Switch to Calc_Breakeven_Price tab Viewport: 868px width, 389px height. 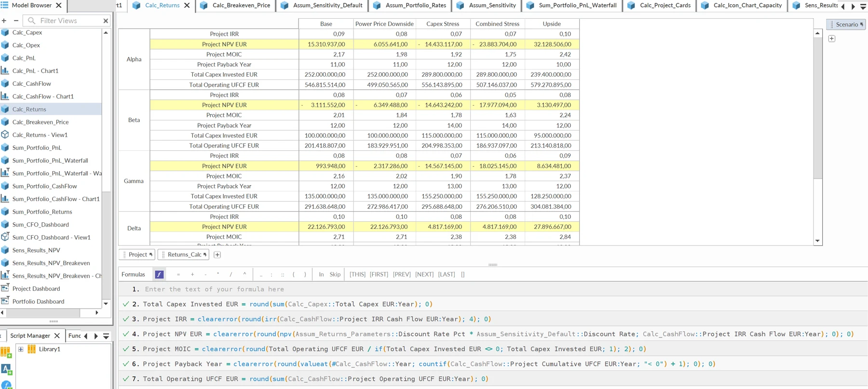pyautogui.click(x=235, y=5)
